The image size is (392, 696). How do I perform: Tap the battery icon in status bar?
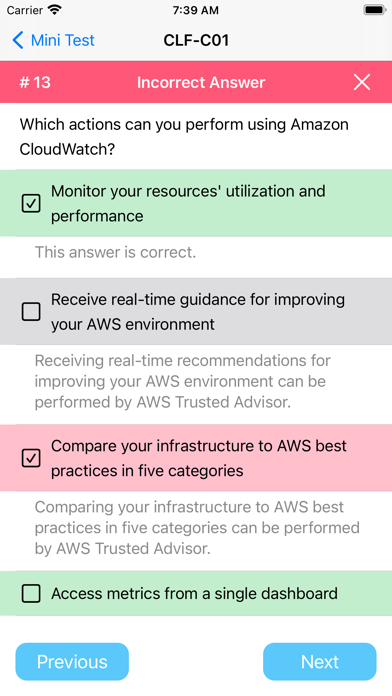[x=375, y=10]
